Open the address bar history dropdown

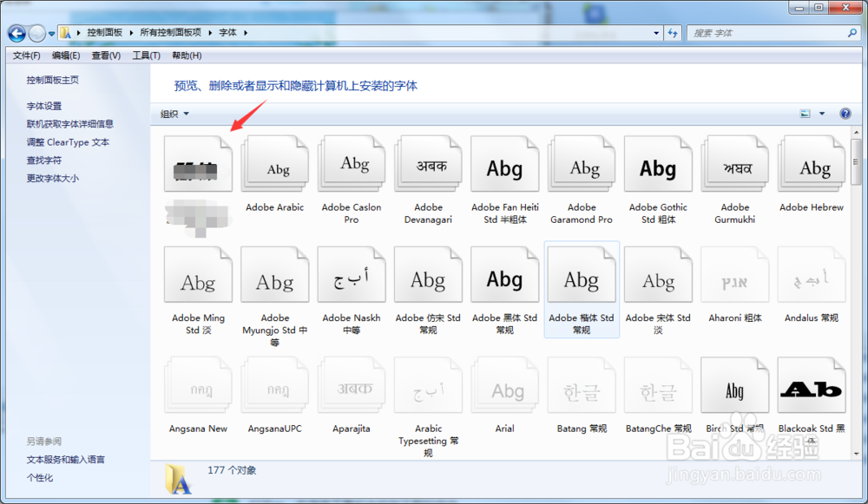point(656,33)
